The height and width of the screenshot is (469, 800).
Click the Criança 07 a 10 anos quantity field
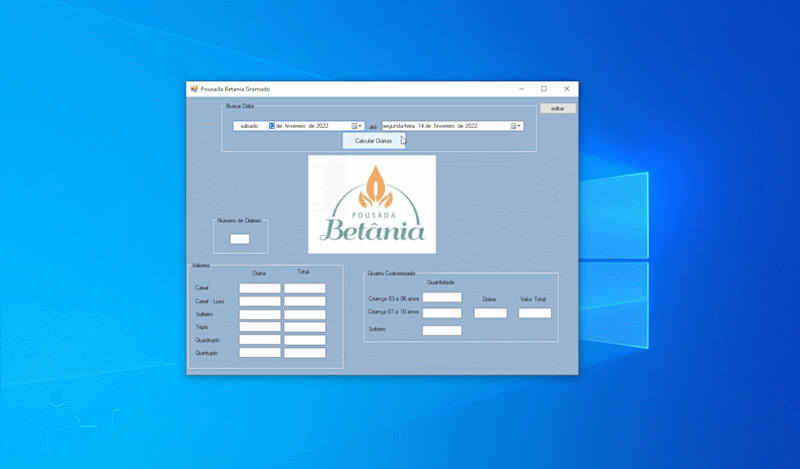pos(442,313)
